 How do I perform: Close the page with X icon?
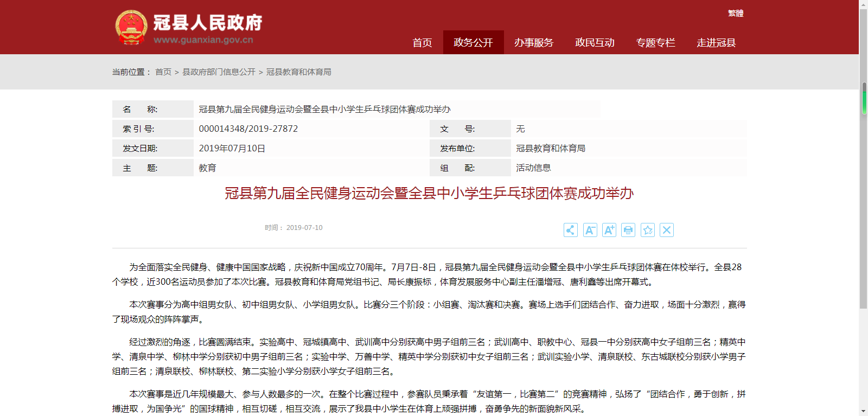coord(667,230)
